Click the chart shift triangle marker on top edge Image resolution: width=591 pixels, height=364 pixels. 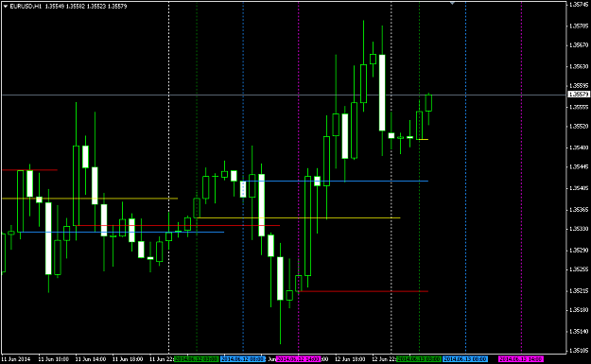click(x=452, y=3)
